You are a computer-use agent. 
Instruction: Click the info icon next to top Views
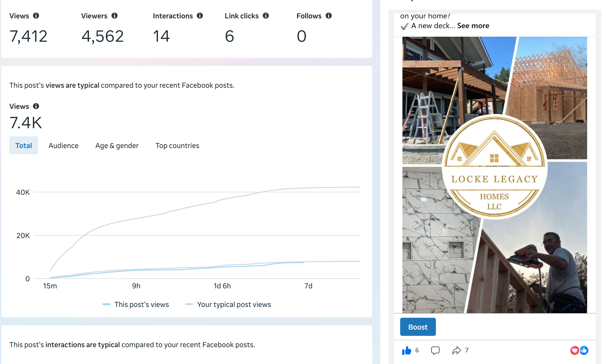tap(36, 16)
